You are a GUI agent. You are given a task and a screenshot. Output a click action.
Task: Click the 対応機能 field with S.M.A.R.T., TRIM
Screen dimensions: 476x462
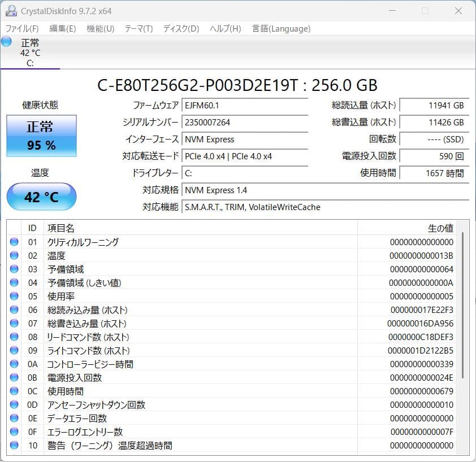[326, 207]
